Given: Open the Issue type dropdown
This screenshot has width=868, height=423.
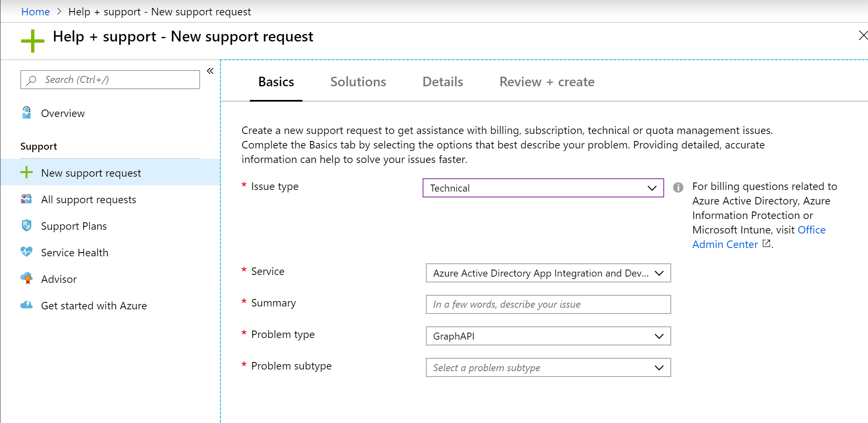Looking at the screenshot, I should [x=543, y=188].
